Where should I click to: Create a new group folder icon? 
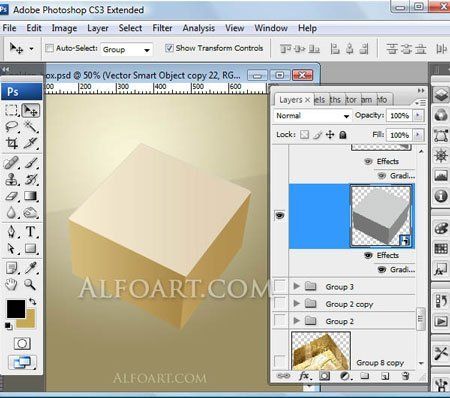click(365, 376)
